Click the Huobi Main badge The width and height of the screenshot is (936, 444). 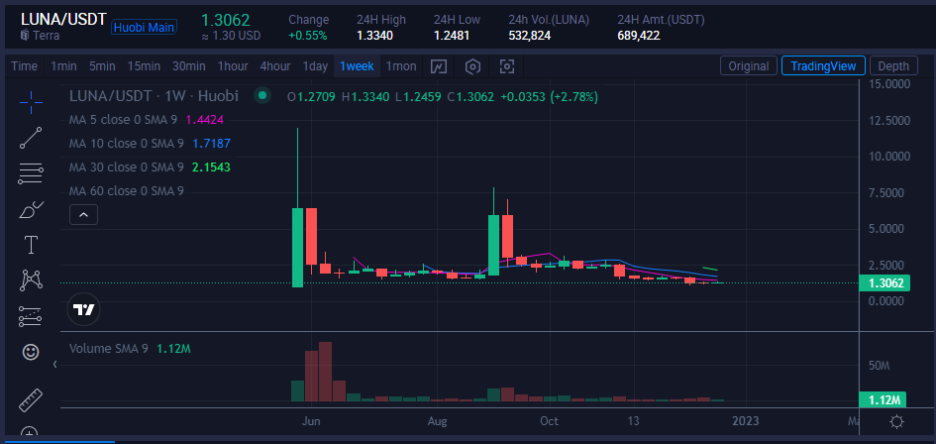pyautogui.click(x=144, y=27)
